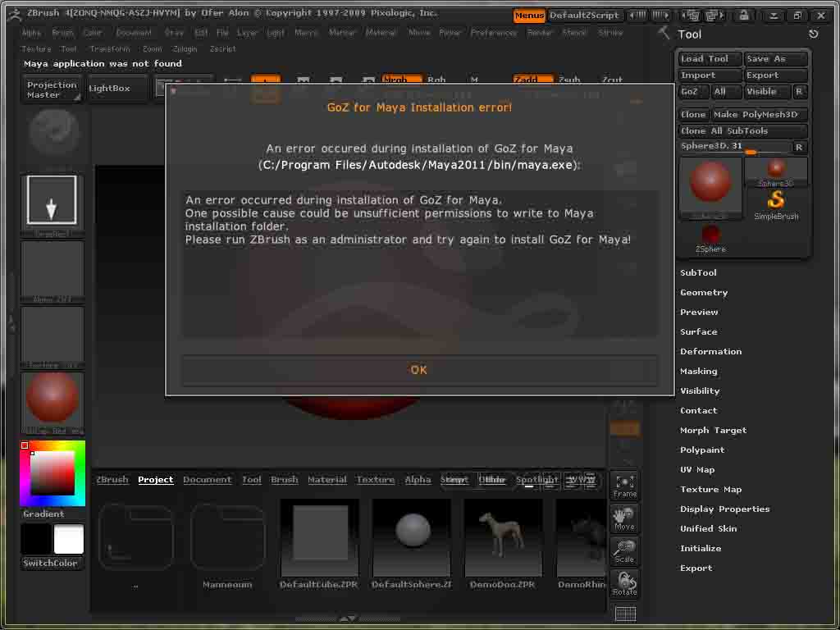Click the large Sphere3D tool thumbnail in the Tool palette
The width and height of the screenshot is (840, 630).
(710, 186)
